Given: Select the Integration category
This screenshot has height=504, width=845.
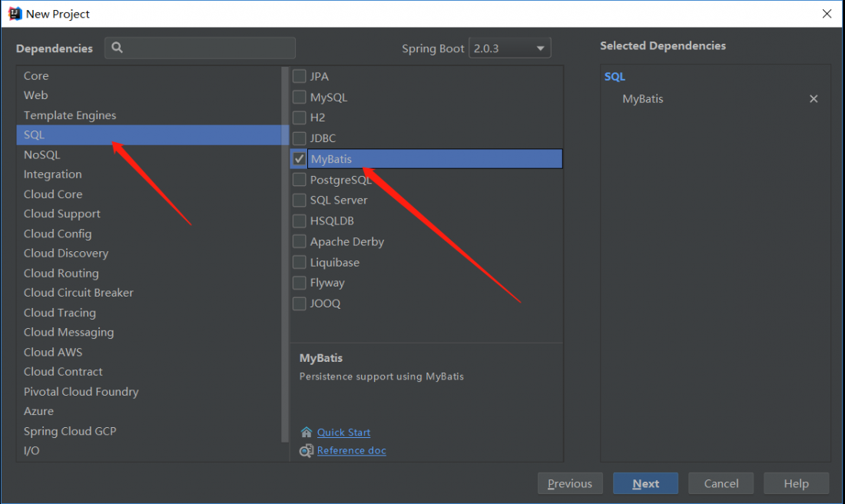Looking at the screenshot, I should (x=149, y=174).
